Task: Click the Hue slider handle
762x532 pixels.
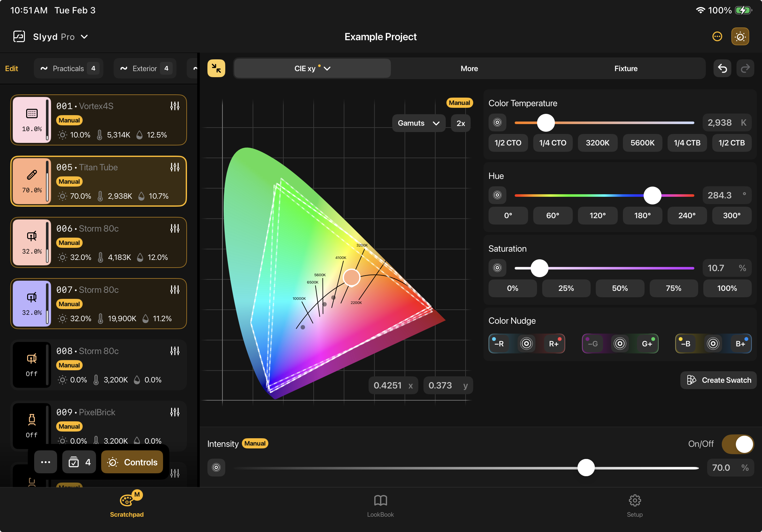Action: [x=652, y=196]
